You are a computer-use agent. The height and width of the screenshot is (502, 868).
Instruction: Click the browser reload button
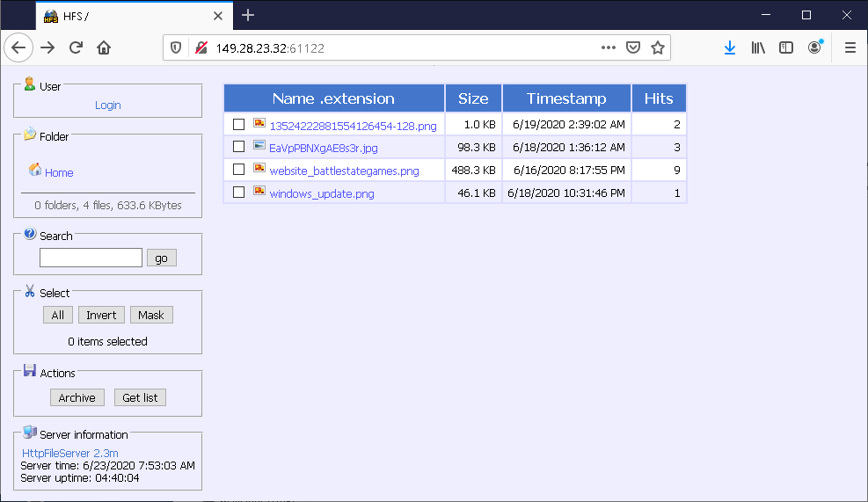coord(77,48)
